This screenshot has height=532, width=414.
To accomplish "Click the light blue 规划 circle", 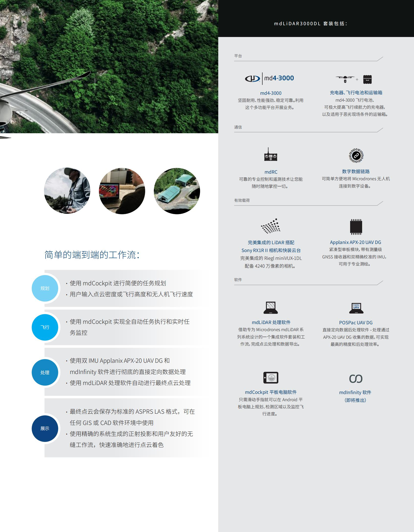I will [45, 288].
